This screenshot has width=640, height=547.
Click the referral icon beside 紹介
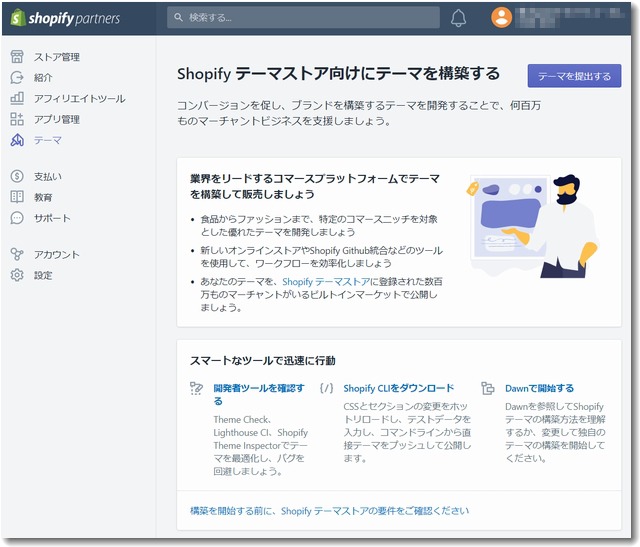tap(17, 77)
